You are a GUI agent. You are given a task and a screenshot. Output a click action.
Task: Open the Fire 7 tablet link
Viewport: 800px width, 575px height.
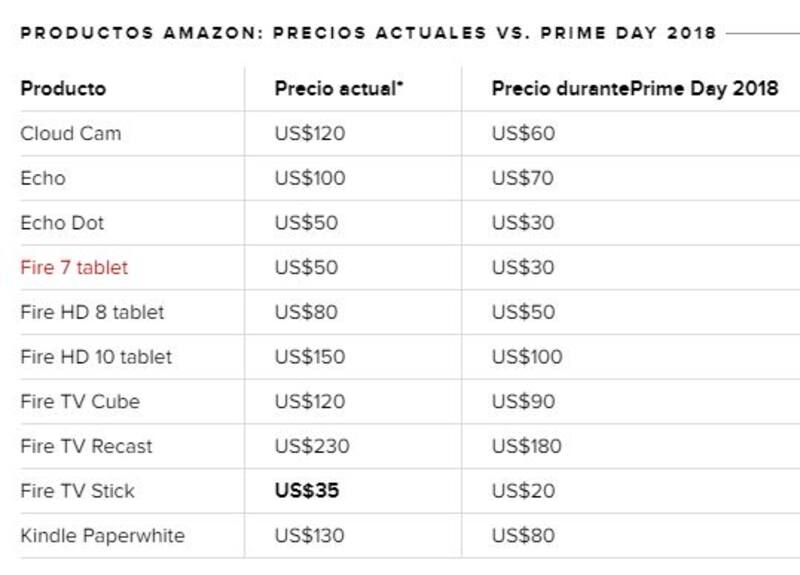tap(74, 268)
